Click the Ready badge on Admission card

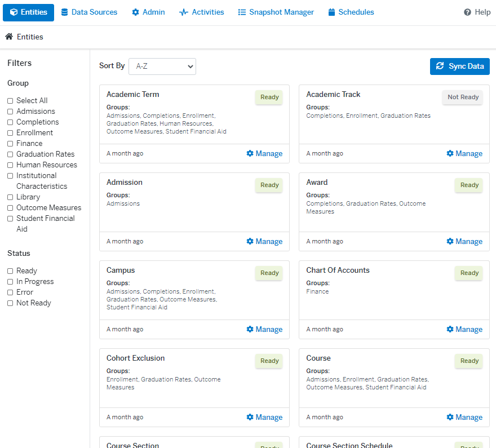coord(269,185)
